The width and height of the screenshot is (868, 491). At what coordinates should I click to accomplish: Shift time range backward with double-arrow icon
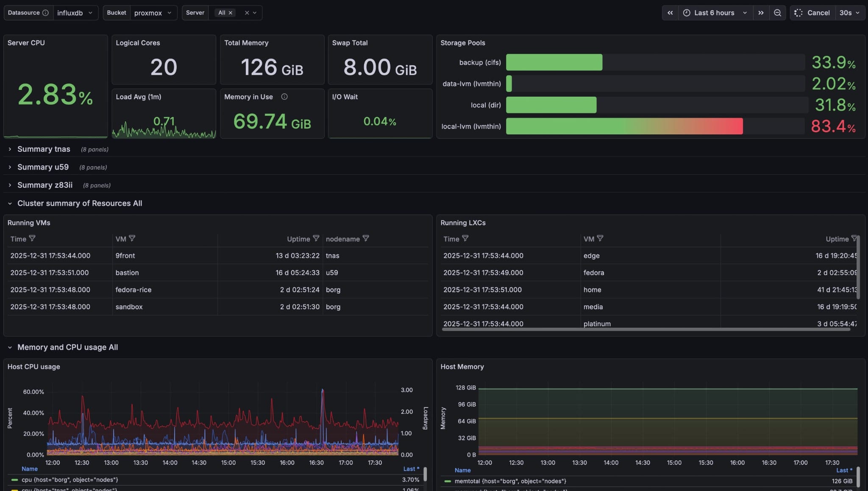tap(670, 13)
